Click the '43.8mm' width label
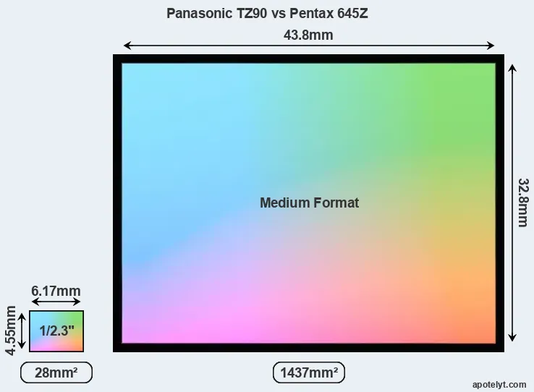The height and width of the screenshot is (392, 534). coord(308,35)
